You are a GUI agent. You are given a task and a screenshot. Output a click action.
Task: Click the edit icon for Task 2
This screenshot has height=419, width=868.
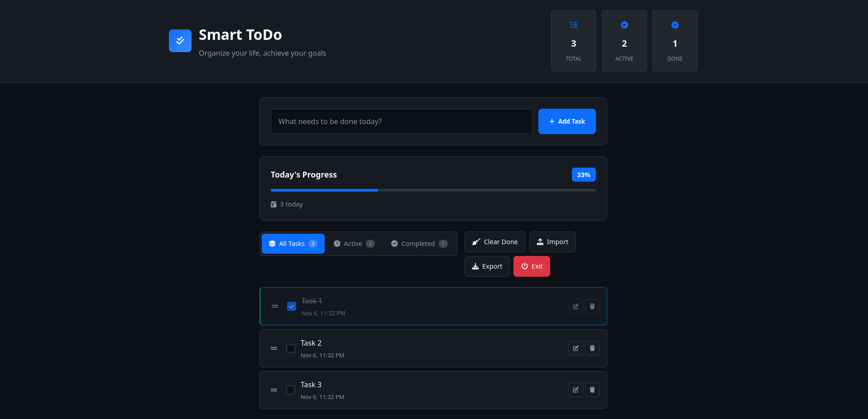click(x=575, y=348)
